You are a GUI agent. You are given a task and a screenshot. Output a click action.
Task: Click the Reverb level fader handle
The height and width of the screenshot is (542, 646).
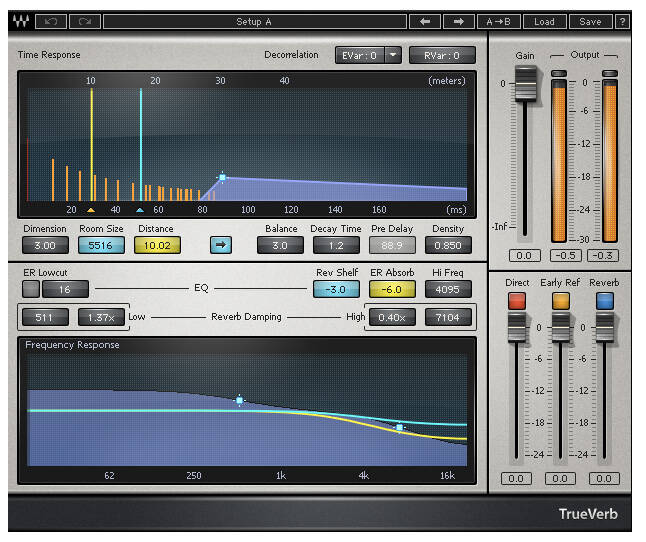tap(605, 327)
